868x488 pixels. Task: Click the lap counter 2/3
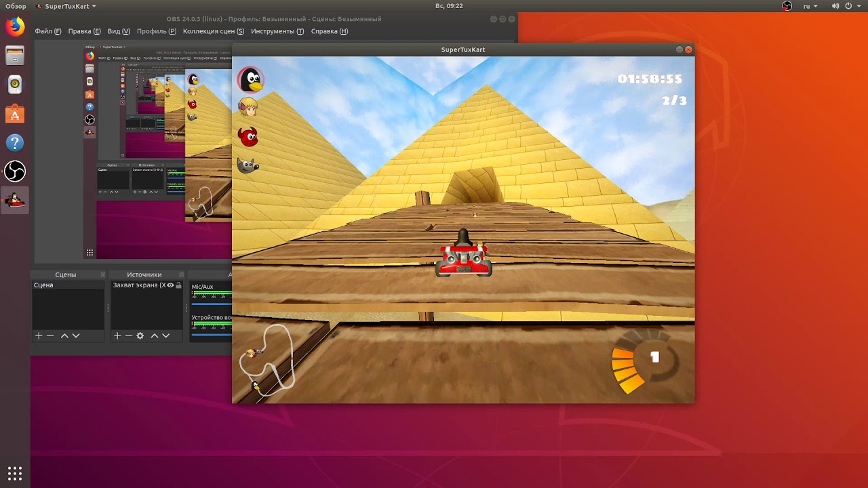point(674,100)
